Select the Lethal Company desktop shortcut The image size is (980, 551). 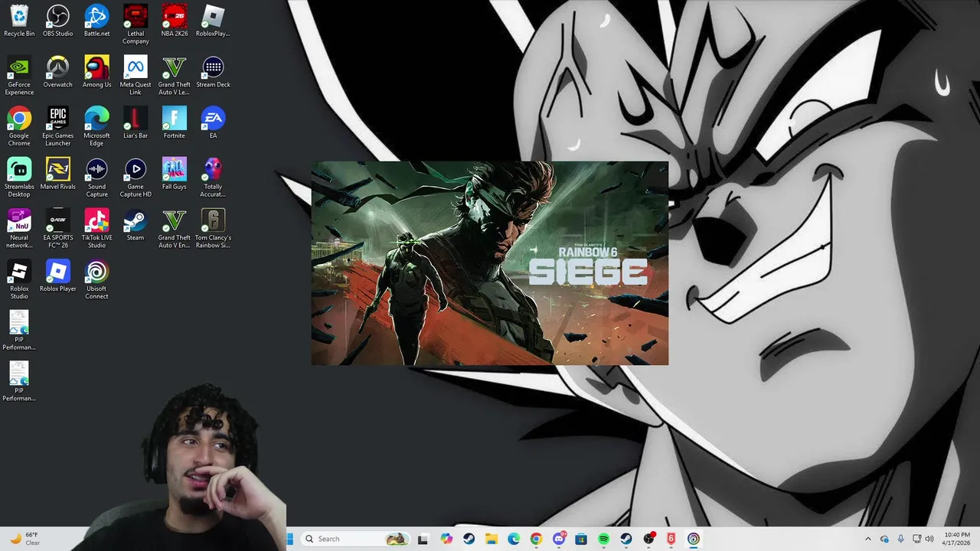(x=136, y=24)
